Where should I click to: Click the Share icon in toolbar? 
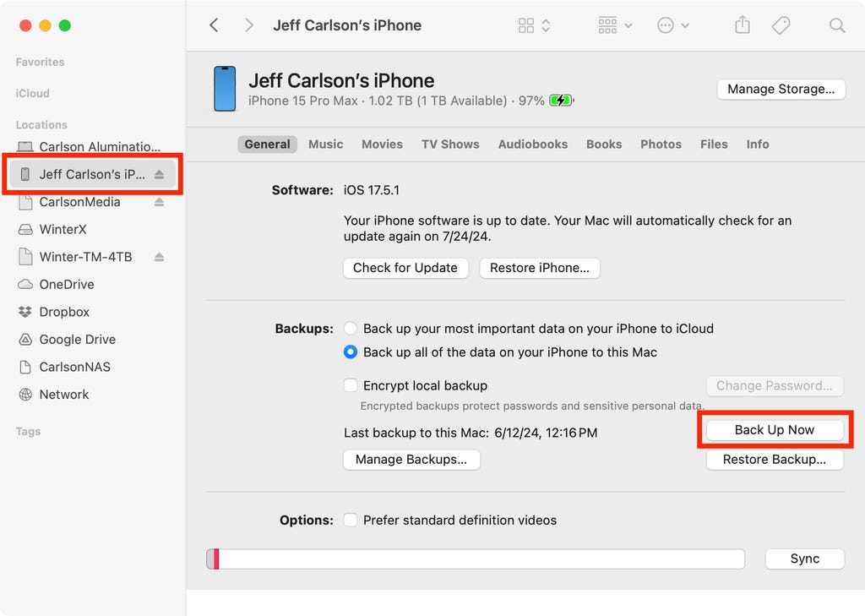[742, 25]
